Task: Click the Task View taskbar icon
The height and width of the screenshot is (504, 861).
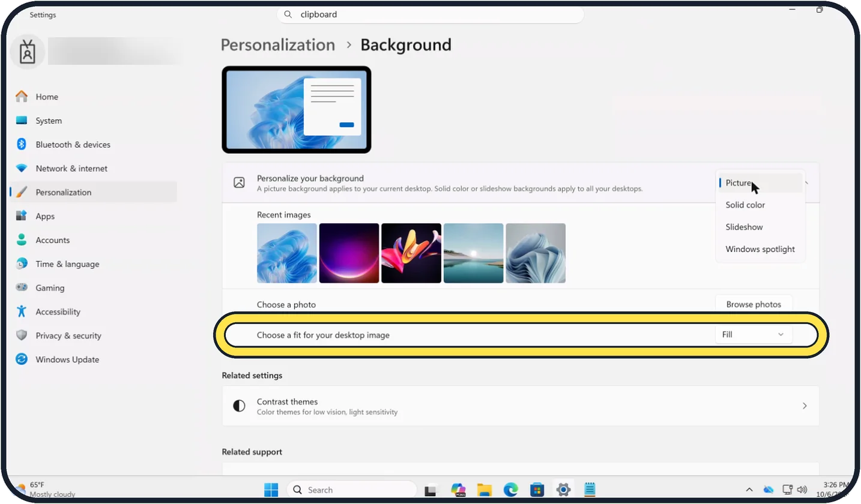Action: pos(431,490)
